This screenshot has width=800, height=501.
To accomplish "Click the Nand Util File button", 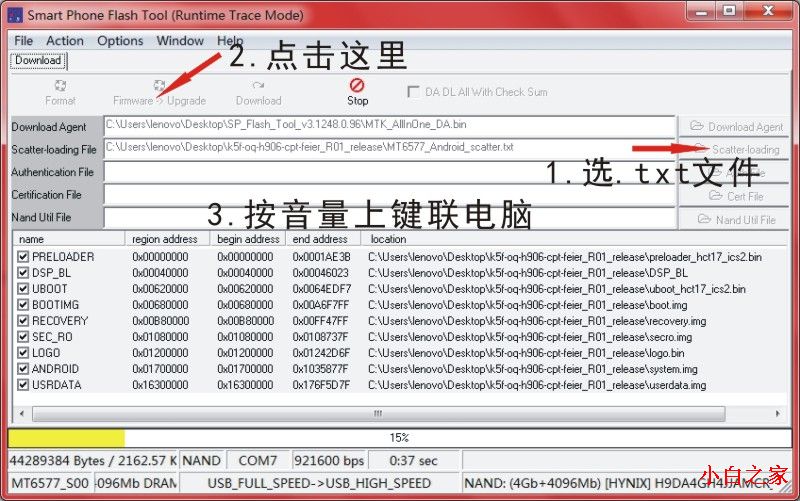I will (733, 219).
